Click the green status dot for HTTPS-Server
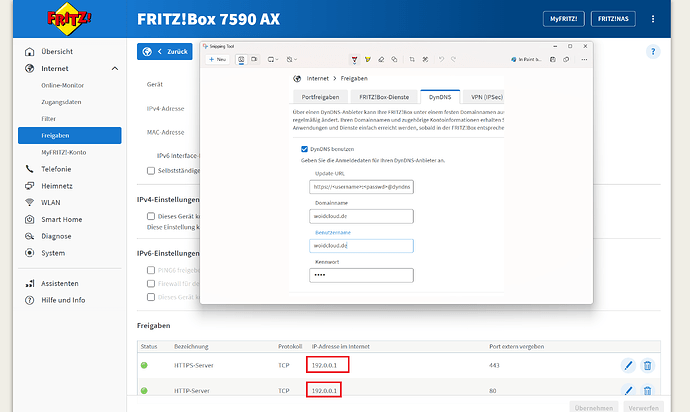 coord(144,365)
